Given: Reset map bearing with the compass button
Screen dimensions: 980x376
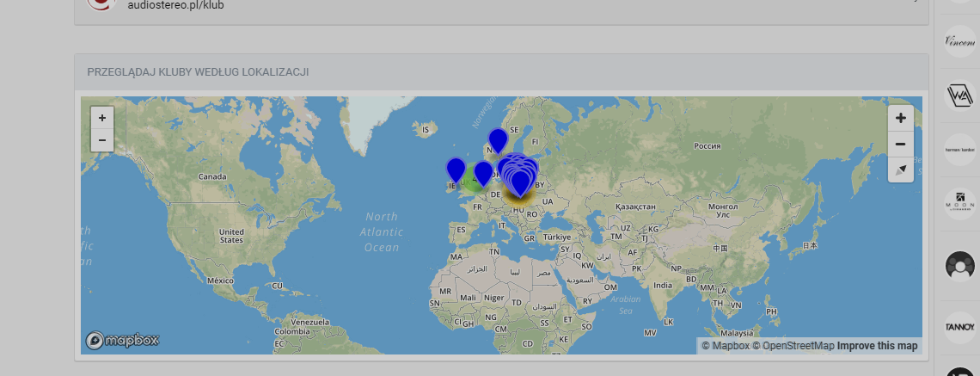Looking at the screenshot, I should point(900,170).
